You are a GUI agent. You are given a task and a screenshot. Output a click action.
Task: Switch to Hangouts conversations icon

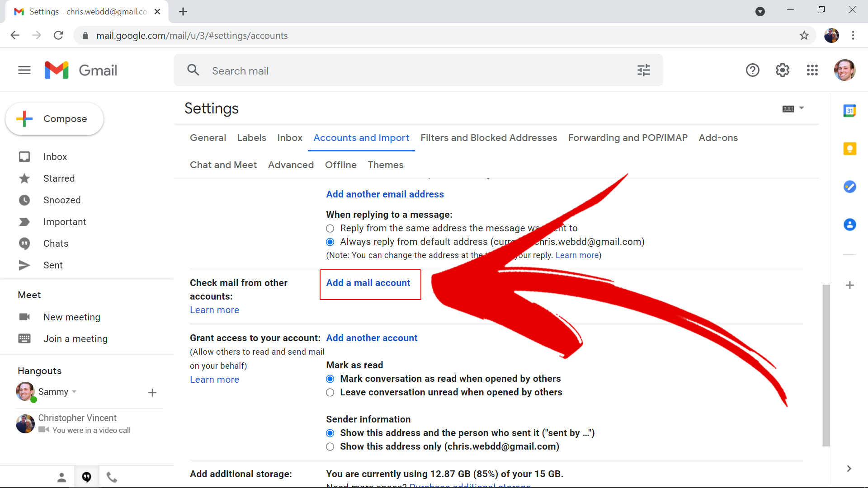click(x=86, y=477)
